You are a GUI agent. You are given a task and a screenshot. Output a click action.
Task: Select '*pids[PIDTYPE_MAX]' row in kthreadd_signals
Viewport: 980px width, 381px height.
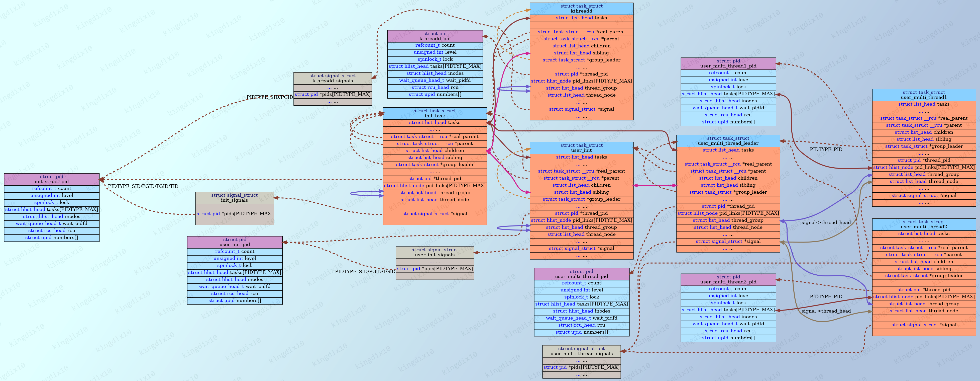click(x=333, y=95)
